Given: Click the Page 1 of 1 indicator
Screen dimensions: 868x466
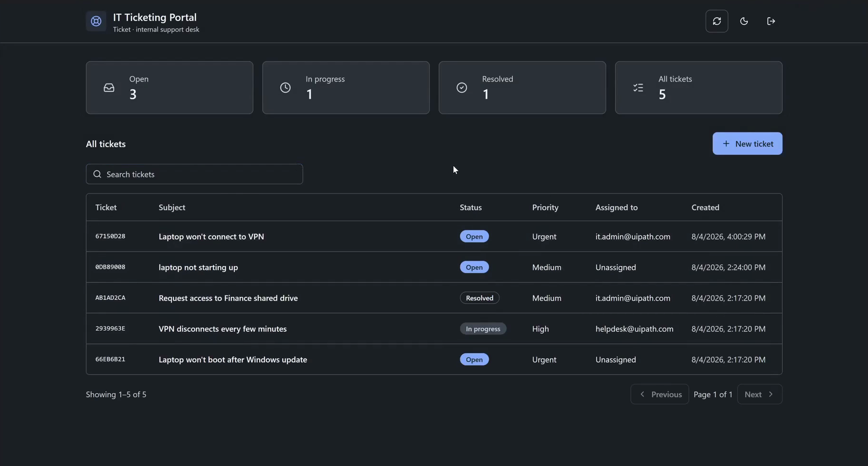Looking at the screenshot, I should click(713, 394).
